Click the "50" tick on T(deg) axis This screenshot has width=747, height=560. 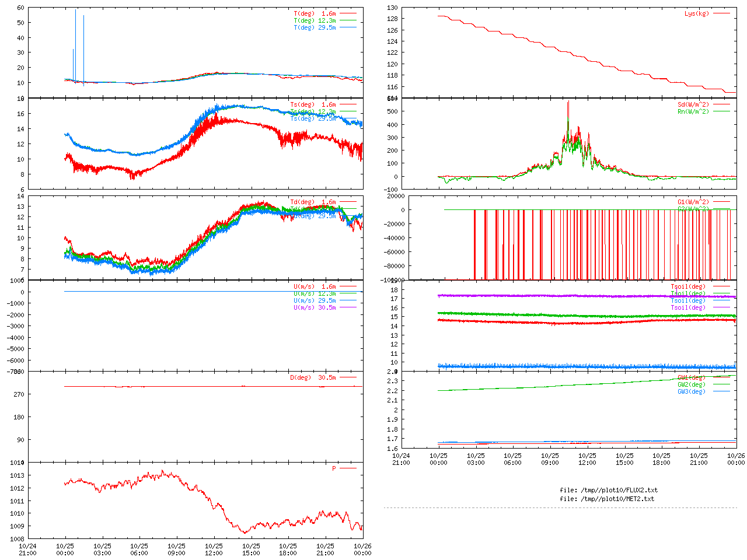(20, 23)
